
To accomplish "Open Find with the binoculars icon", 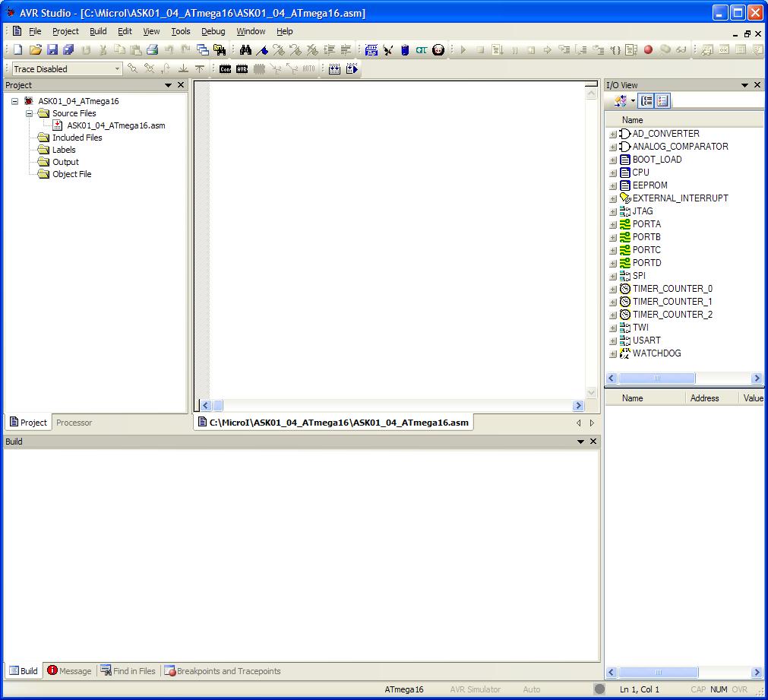I will 245,49.
